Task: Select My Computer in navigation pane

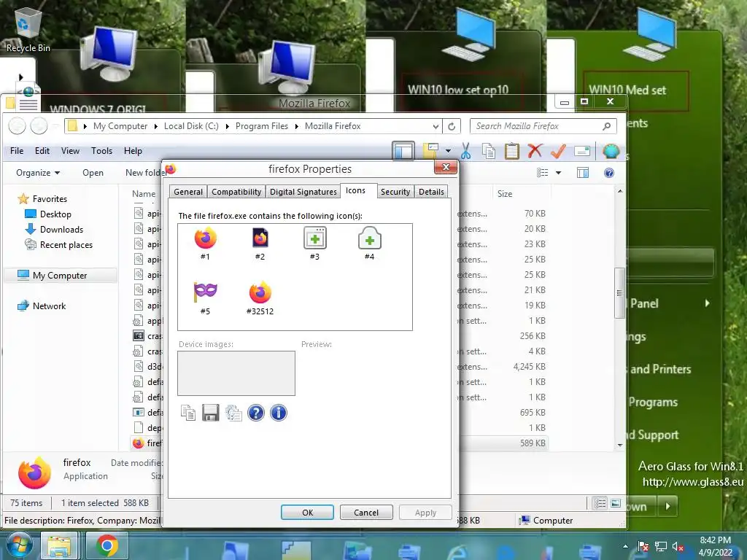Action: (60, 275)
